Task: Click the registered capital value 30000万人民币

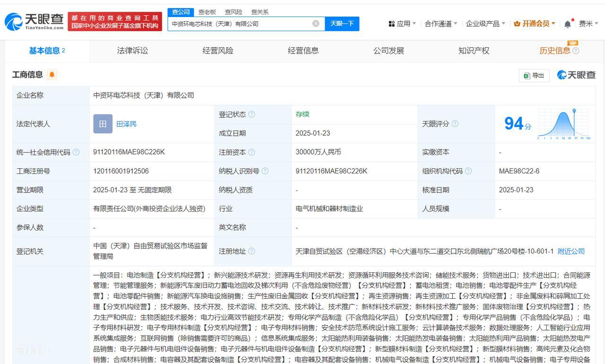Action: pos(319,152)
